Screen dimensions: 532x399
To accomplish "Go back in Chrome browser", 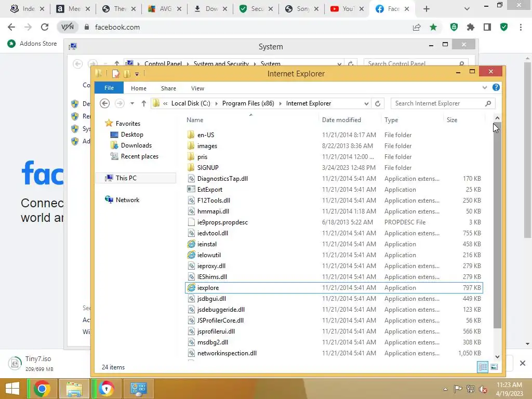I will 11,27.
